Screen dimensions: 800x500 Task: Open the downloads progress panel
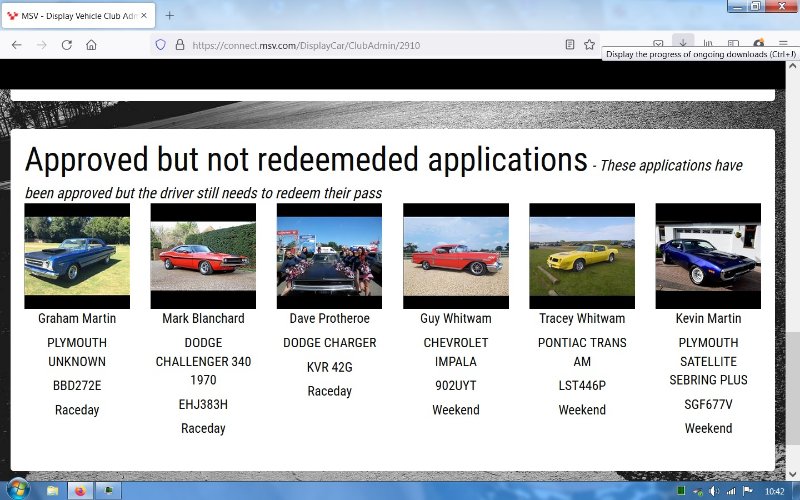(684, 43)
